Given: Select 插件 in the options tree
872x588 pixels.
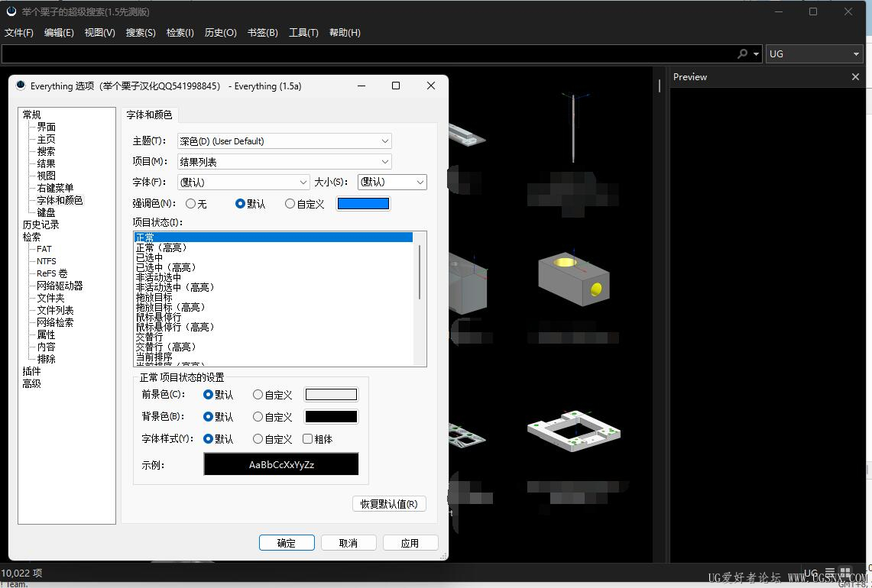Looking at the screenshot, I should tap(31, 371).
